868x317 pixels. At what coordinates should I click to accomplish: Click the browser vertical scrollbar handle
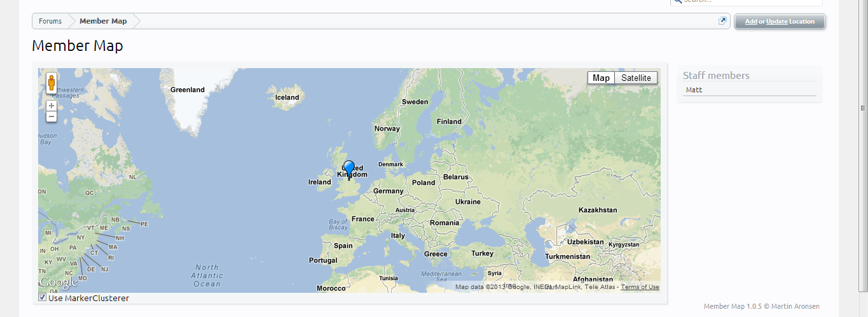pos(863,108)
